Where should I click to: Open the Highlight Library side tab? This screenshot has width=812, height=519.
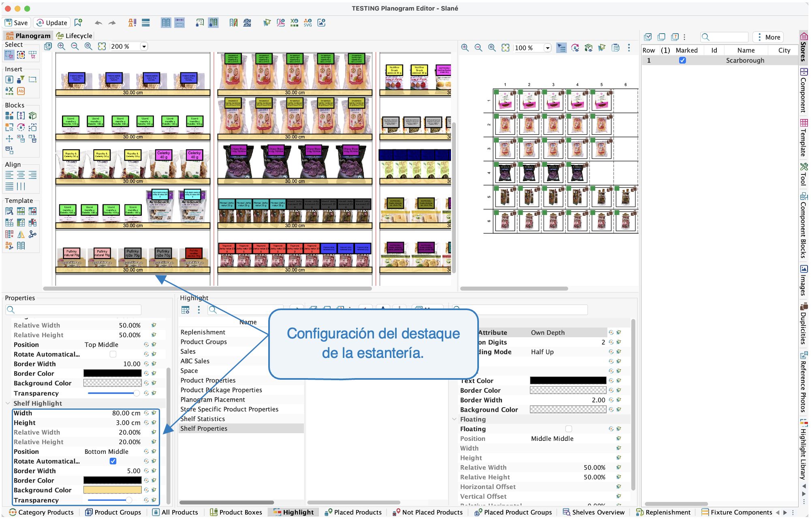803,449
